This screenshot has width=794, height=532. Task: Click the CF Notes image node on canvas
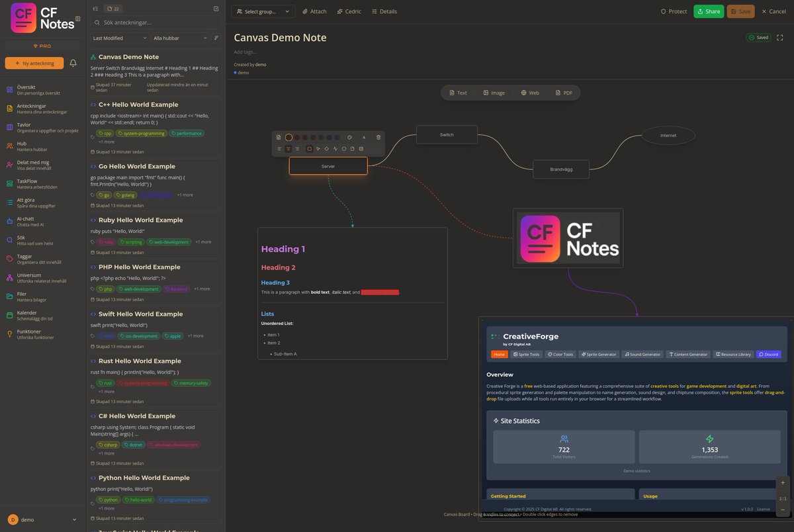point(568,238)
